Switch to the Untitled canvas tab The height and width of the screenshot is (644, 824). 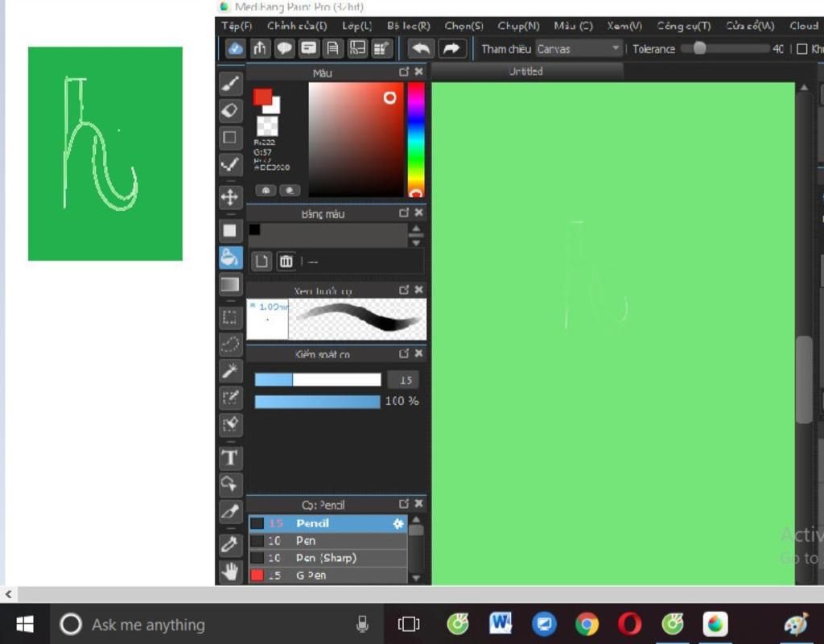(x=526, y=72)
